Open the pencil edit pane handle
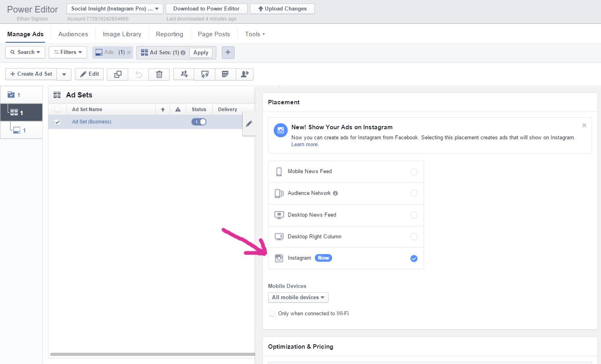 [x=249, y=124]
